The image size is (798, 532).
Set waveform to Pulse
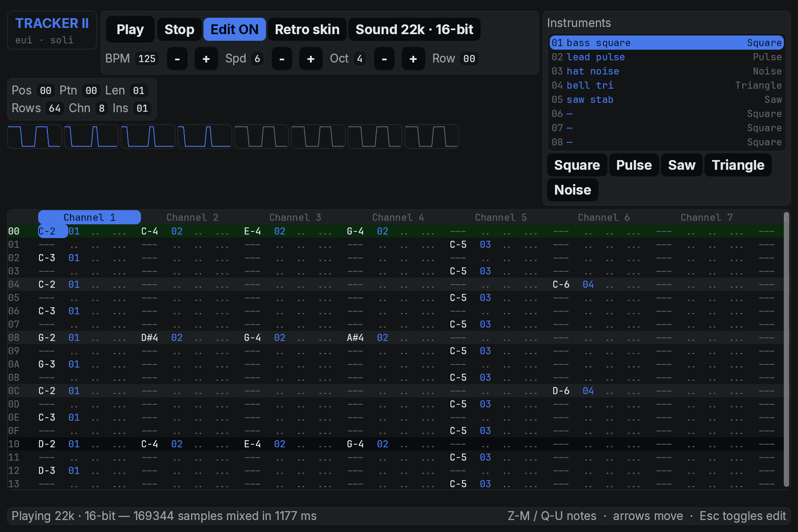634,165
